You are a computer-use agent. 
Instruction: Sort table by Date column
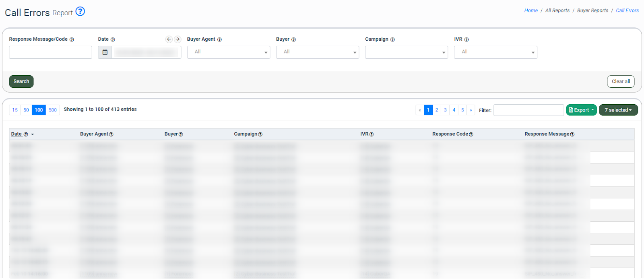[17, 134]
